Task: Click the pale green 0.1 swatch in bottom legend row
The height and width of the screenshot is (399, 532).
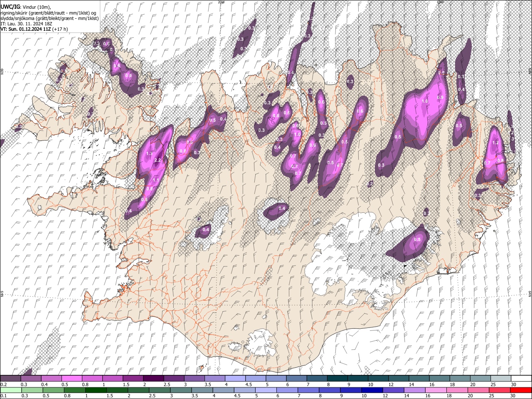Action: point(11,390)
